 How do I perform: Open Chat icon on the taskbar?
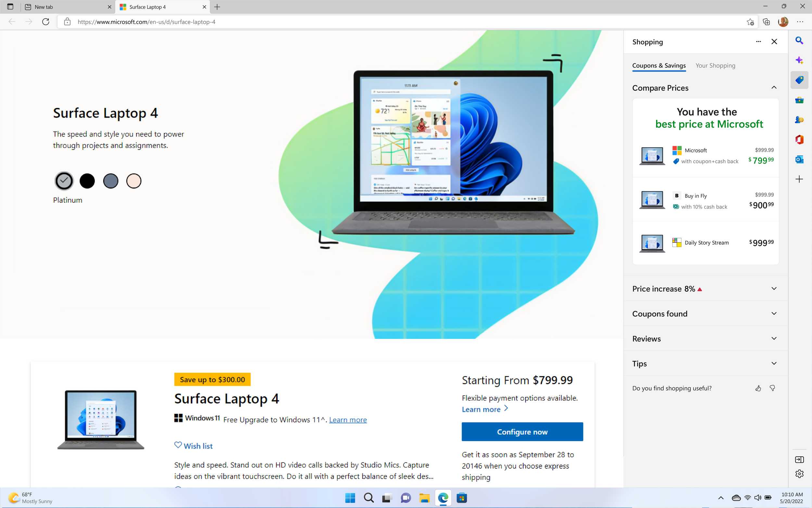pyautogui.click(x=406, y=498)
